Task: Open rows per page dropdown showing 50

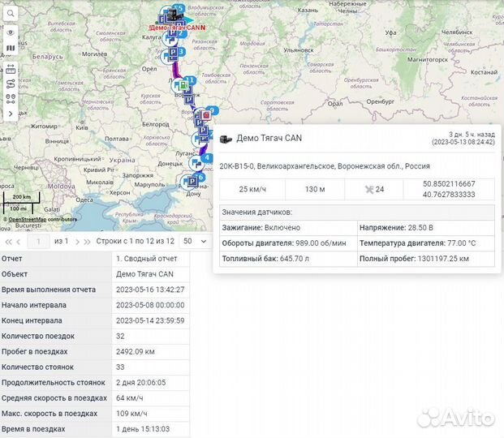Action: pyautogui.click(x=192, y=242)
